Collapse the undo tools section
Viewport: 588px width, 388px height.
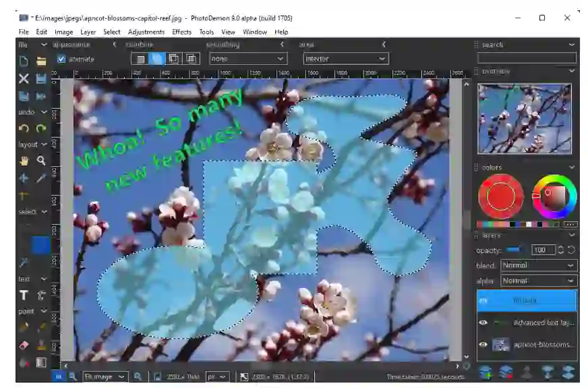tap(44, 112)
